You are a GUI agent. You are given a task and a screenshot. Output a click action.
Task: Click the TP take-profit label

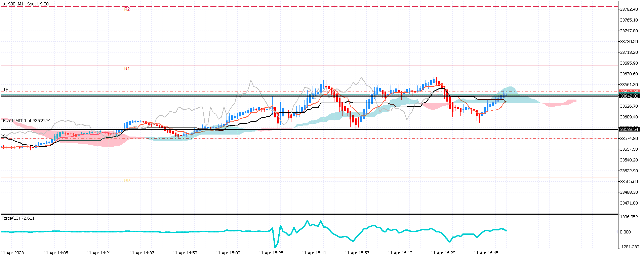pos(6,89)
